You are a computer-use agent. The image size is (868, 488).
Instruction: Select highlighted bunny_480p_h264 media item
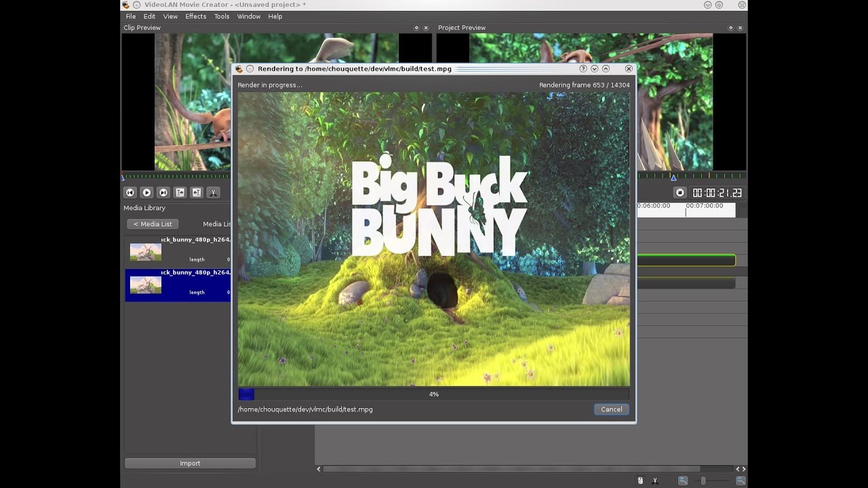coord(178,285)
